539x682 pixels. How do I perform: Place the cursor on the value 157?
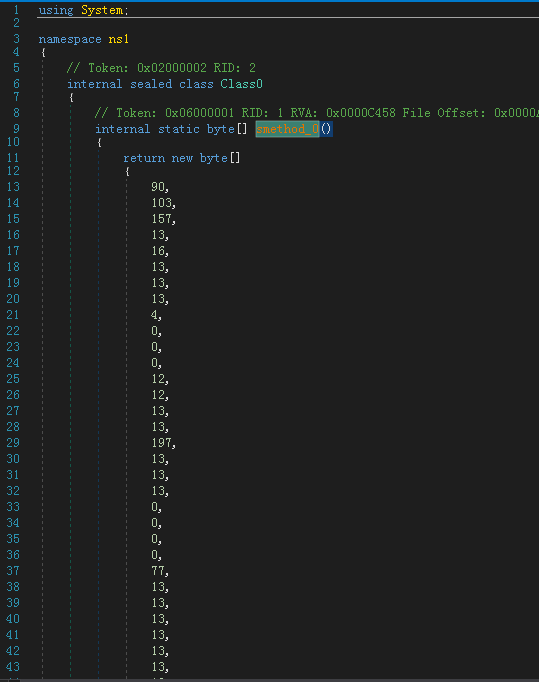pos(161,219)
